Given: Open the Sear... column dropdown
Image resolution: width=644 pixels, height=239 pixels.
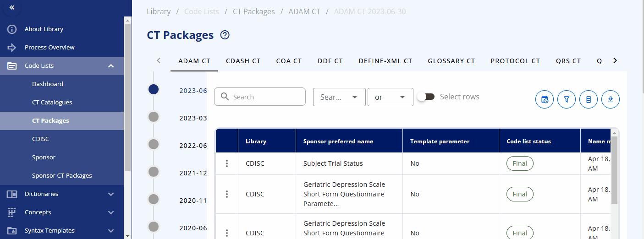Looking at the screenshot, I should tap(339, 97).
